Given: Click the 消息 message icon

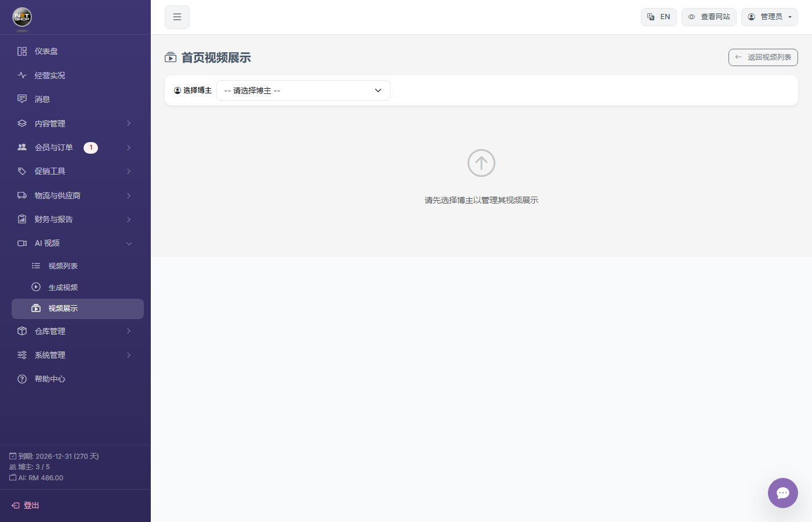Looking at the screenshot, I should tap(22, 99).
